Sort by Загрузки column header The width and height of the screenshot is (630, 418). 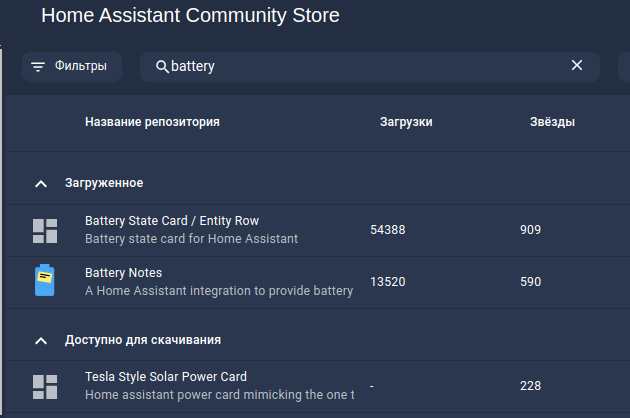[x=406, y=122]
